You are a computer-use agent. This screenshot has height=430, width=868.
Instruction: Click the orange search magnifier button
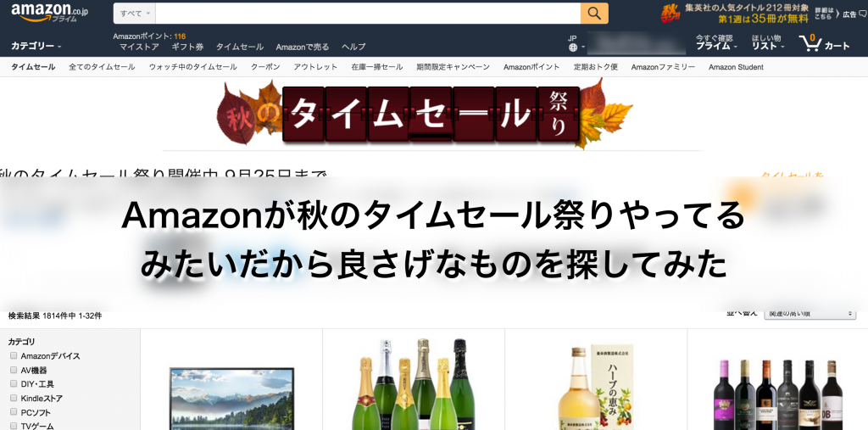point(594,14)
